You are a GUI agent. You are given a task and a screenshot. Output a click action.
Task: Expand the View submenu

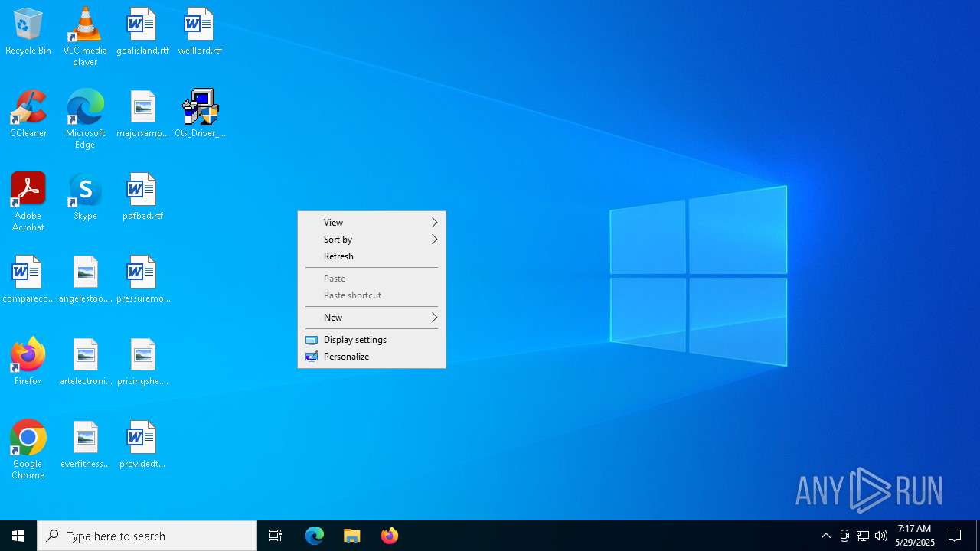point(371,223)
